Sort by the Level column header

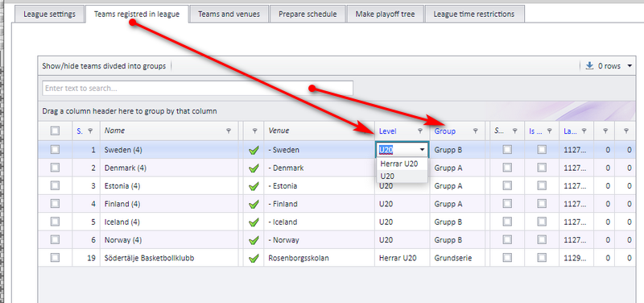(x=388, y=131)
